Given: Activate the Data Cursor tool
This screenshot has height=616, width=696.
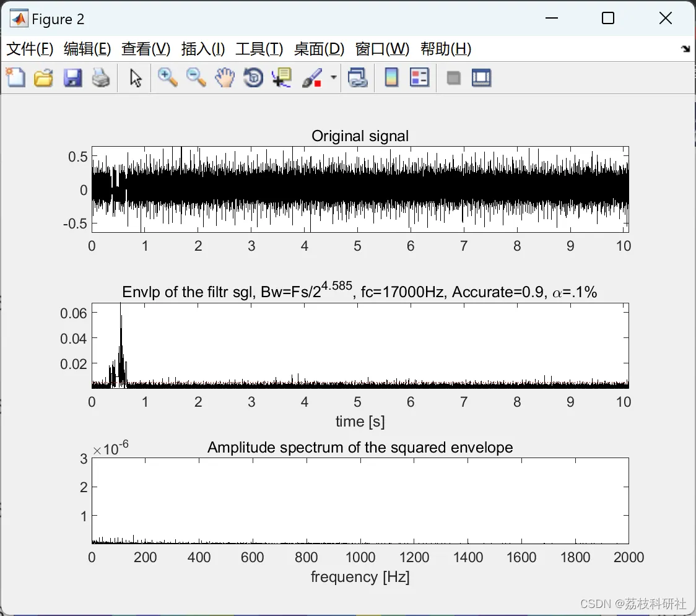Looking at the screenshot, I should 282,78.
